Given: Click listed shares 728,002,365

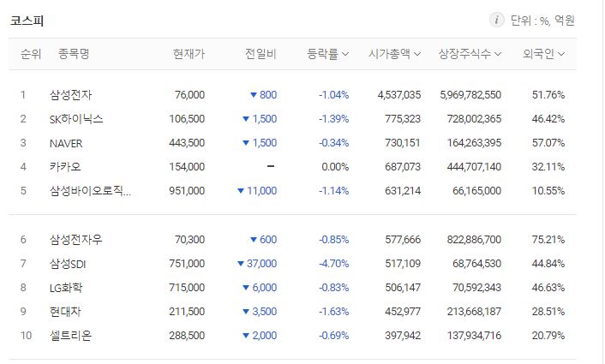Looking at the screenshot, I should pyautogui.click(x=474, y=119).
